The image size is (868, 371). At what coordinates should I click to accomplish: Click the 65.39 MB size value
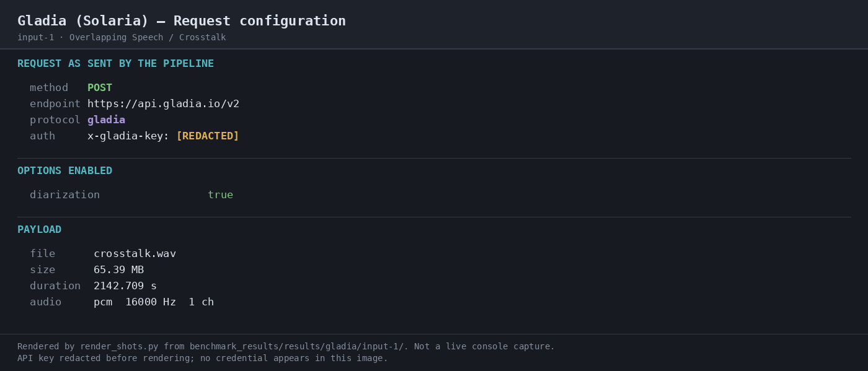[x=118, y=270]
